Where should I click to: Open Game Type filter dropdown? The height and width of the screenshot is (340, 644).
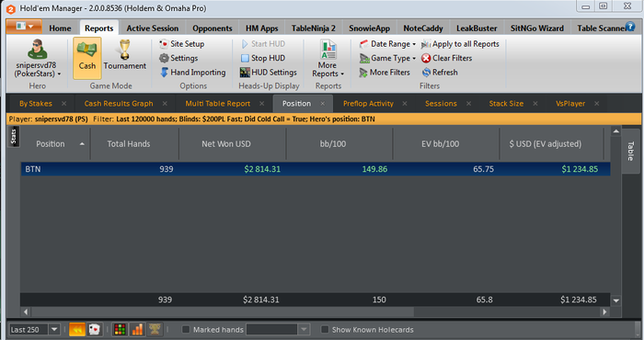click(x=387, y=58)
